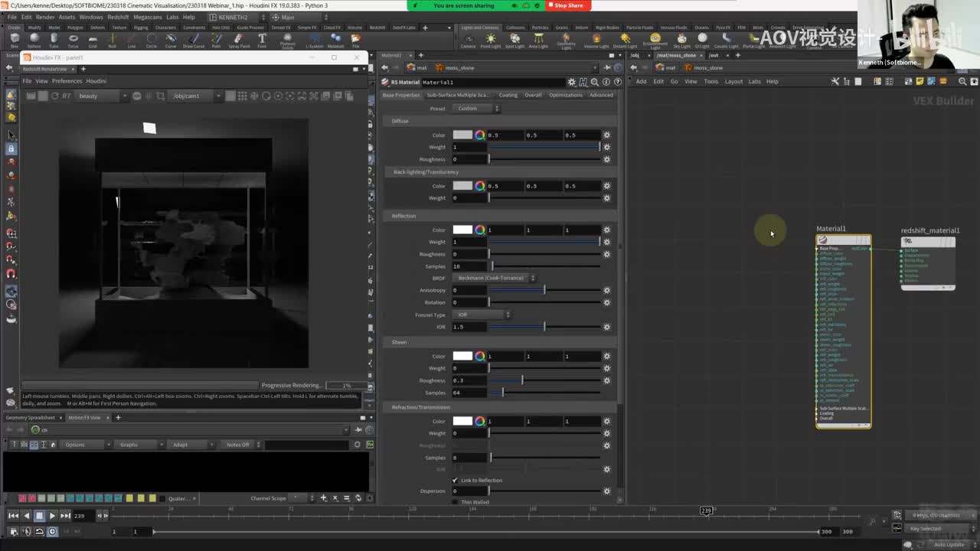
Task: Select the Sphere shelf tool
Action: [34, 40]
